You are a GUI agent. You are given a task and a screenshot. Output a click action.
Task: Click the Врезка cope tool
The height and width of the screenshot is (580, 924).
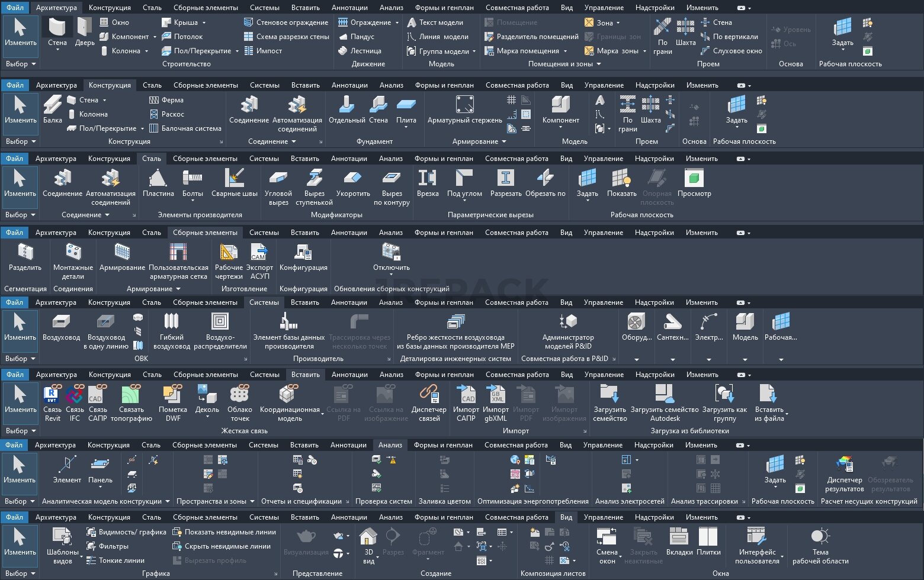428,183
